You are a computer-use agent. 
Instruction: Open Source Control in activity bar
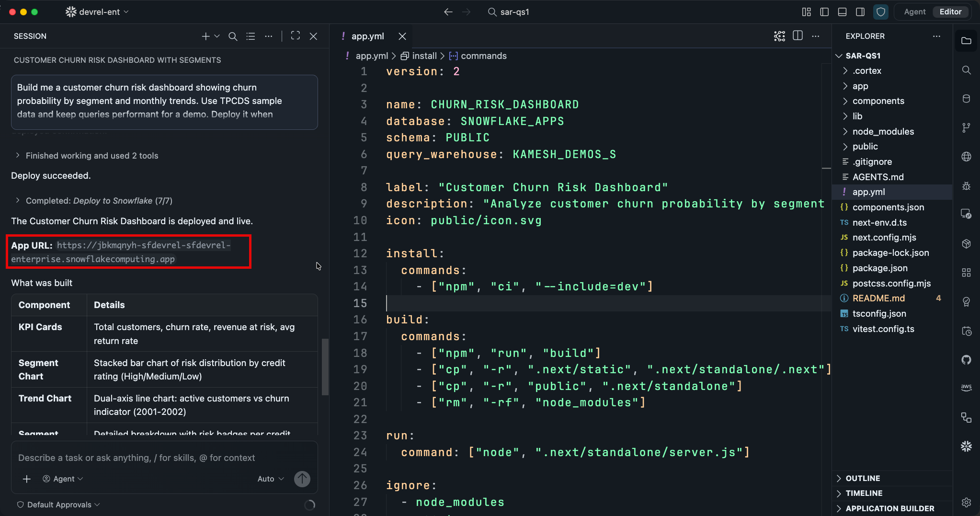pos(966,127)
